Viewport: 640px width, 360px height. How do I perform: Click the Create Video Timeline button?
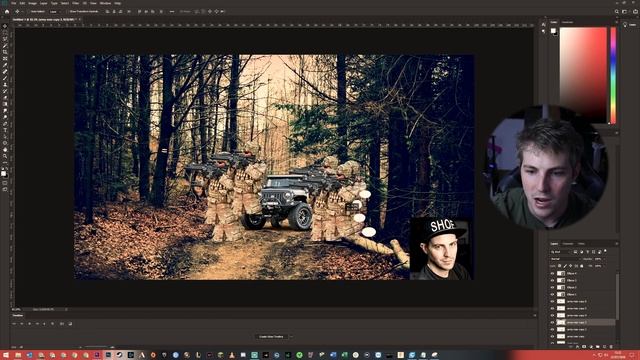click(x=271, y=337)
